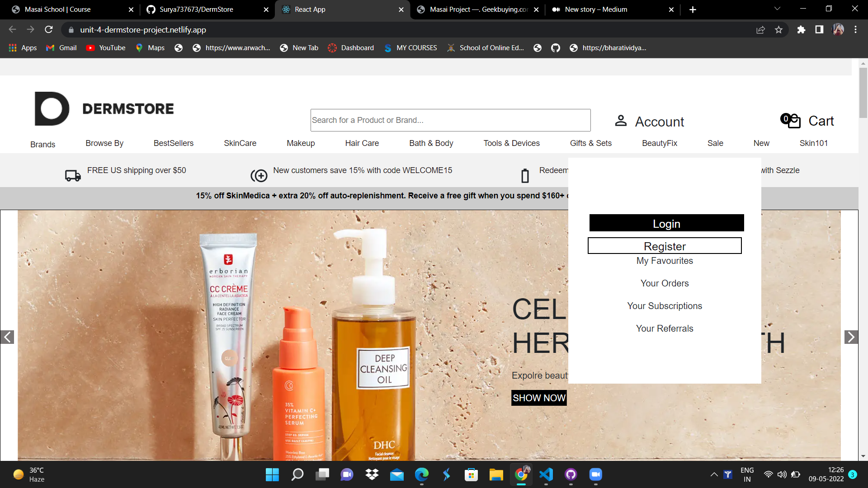Click the Account person icon
868x488 pixels.
coord(621,121)
